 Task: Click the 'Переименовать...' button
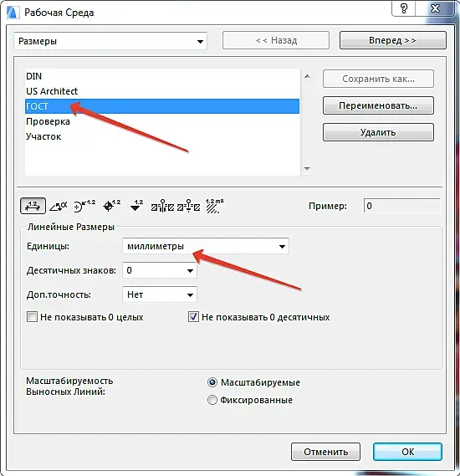point(378,105)
